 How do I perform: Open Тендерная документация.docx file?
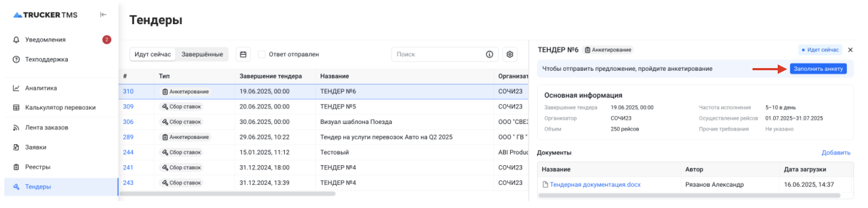[595, 185]
